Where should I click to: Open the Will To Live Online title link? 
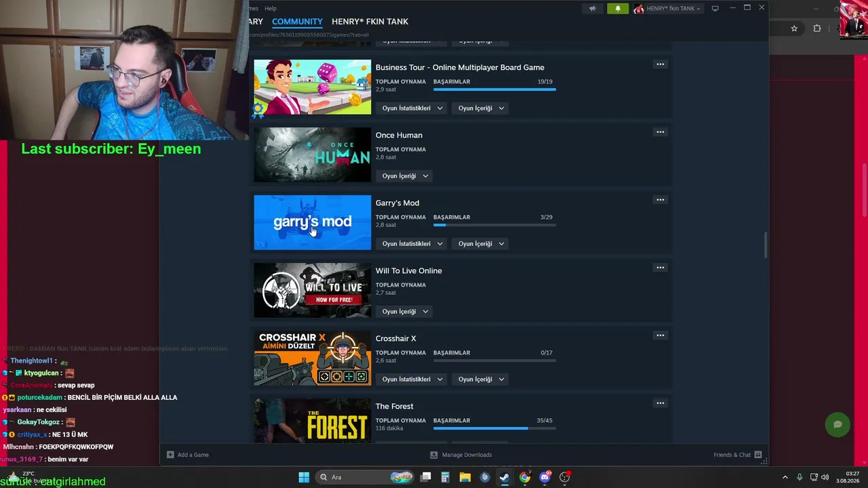[408, 271]
